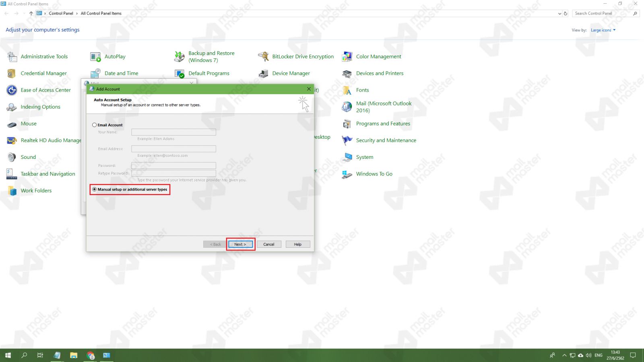
Task: Open the Indexing Options icon
Action: point(12,107)
